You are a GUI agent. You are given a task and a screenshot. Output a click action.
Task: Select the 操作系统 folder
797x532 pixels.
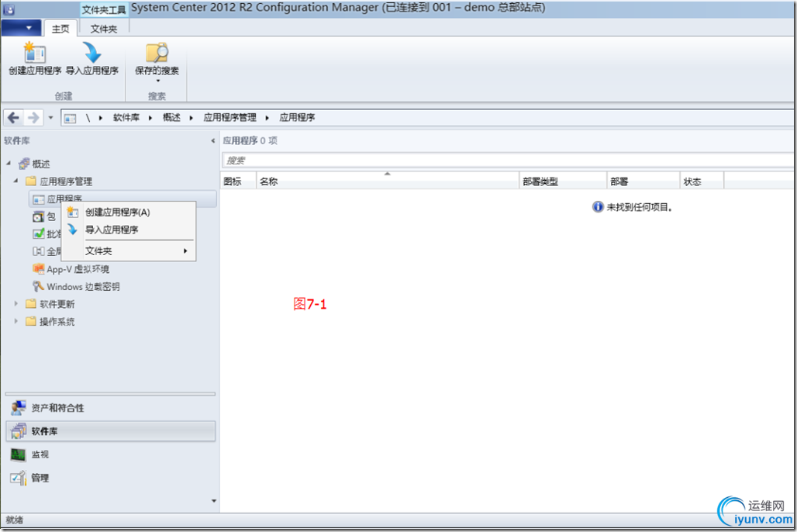pyautogui.click(x=50, y=321)
